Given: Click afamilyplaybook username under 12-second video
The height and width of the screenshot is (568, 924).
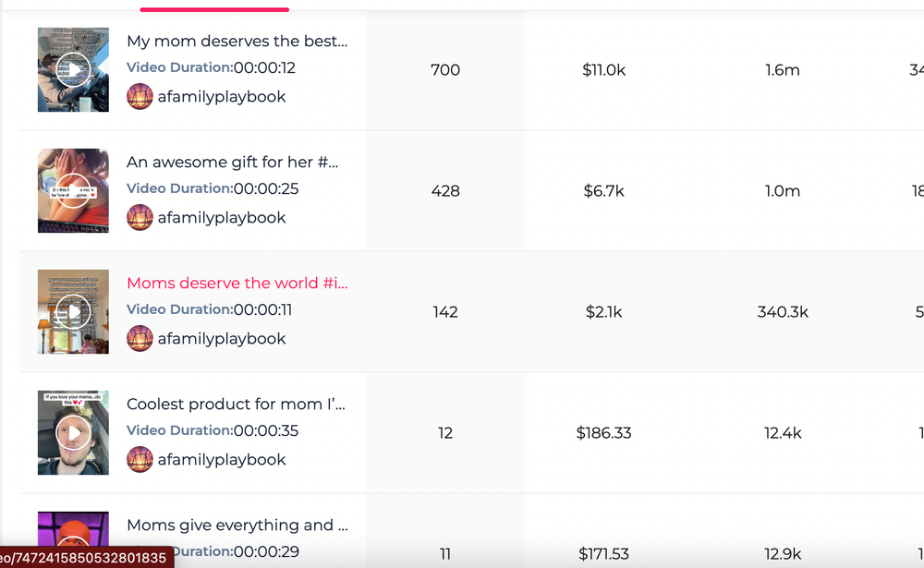Looking at the screenshot, I should pos(222,97).
